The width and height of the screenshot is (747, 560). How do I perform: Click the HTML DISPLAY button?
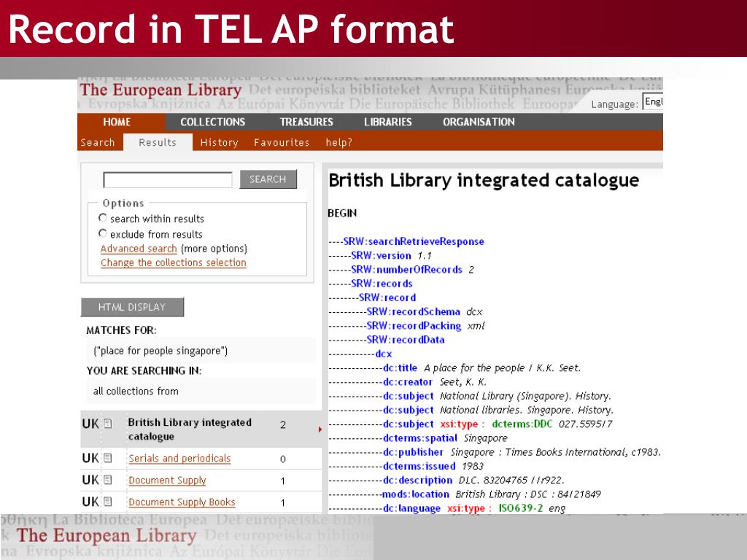tap(132, 307)
